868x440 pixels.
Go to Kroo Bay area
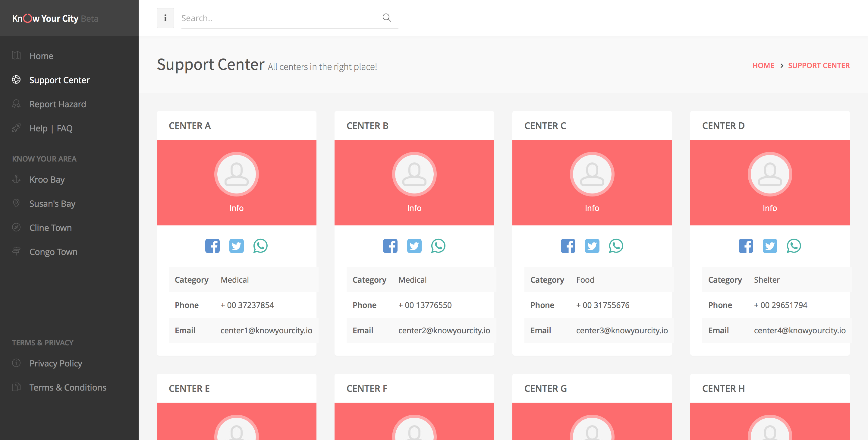(x=47, y=180)
